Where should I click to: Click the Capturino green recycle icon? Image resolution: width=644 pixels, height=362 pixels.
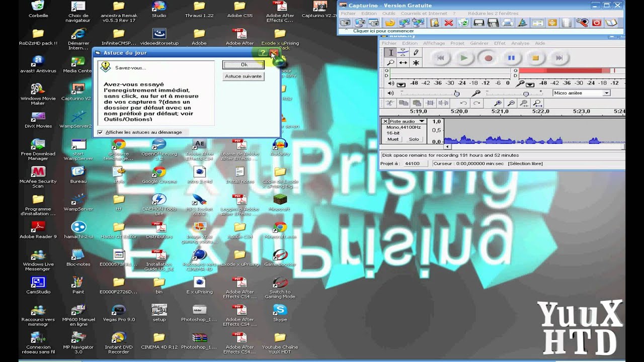(463, 23)
